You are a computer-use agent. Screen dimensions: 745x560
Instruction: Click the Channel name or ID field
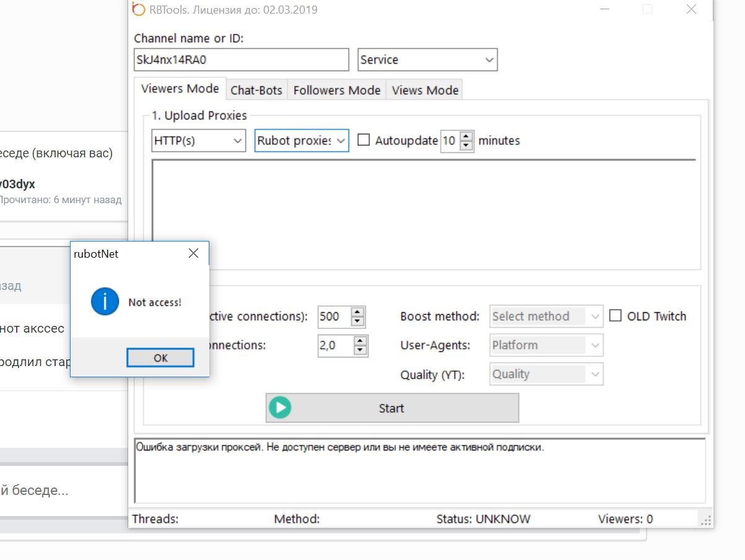click(x=241, y=60)
